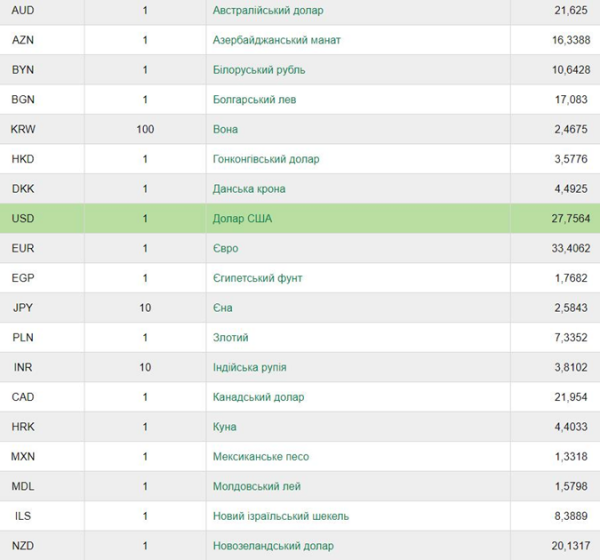Open the Єгипетський фунт link
The width and height of the screenshot is (600, 560).
point(257,278)
